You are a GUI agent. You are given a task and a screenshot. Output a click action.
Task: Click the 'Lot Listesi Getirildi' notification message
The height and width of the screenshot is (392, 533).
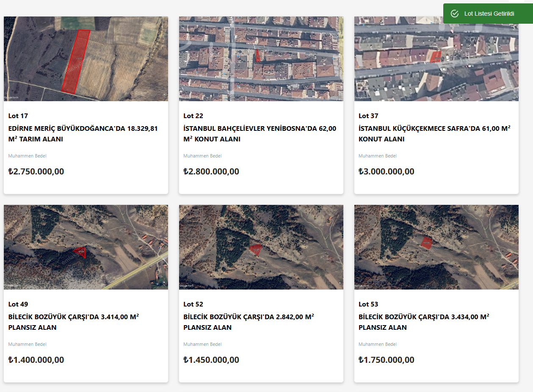(x=489, y=14)
